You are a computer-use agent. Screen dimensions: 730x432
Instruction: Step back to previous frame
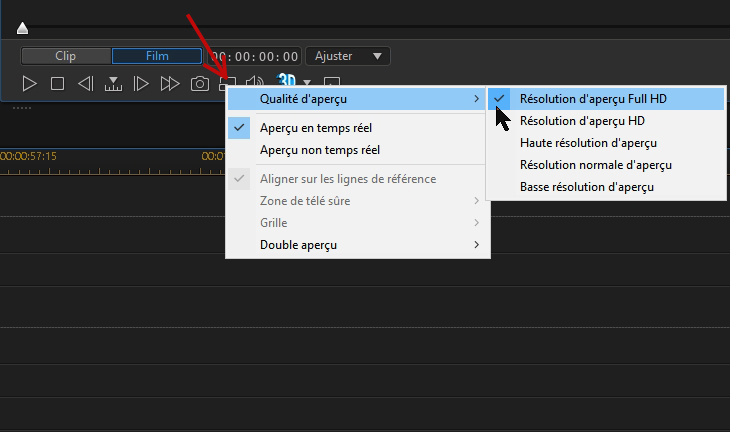coord(85,84)
